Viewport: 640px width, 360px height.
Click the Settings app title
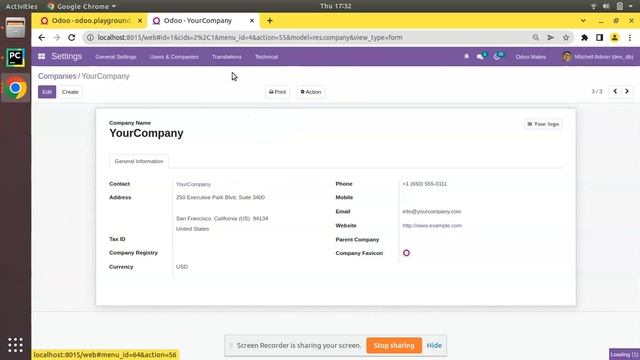pos(67,56)
